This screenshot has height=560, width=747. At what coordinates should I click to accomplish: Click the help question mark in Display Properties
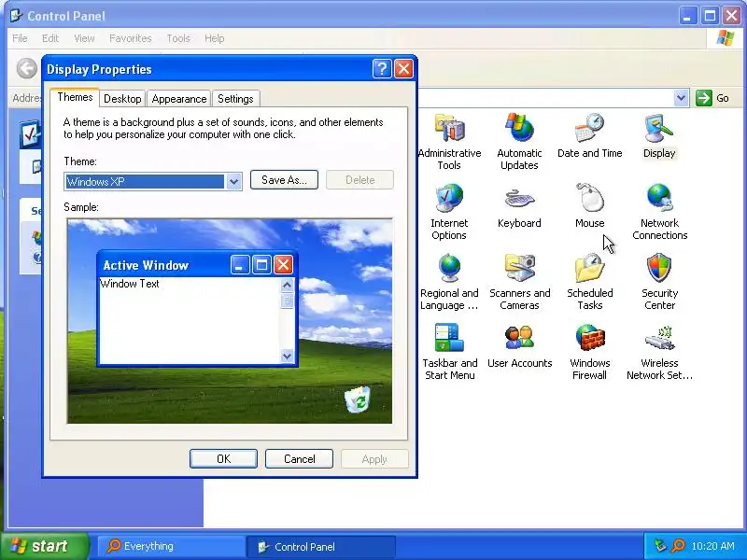382,69
